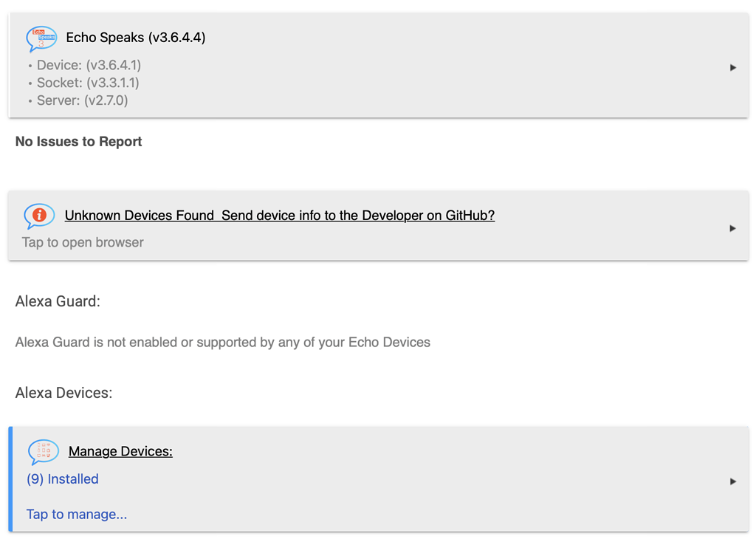Image resolution: width=756 pixels, height=539 pixels.
Task: Click the Tap to open browser text
Action: pyautogui.click(x=83, y=242)
